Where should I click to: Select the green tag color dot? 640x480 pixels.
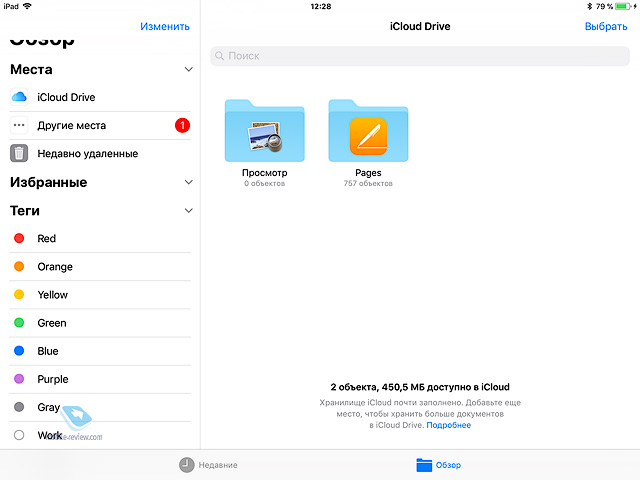19,323
